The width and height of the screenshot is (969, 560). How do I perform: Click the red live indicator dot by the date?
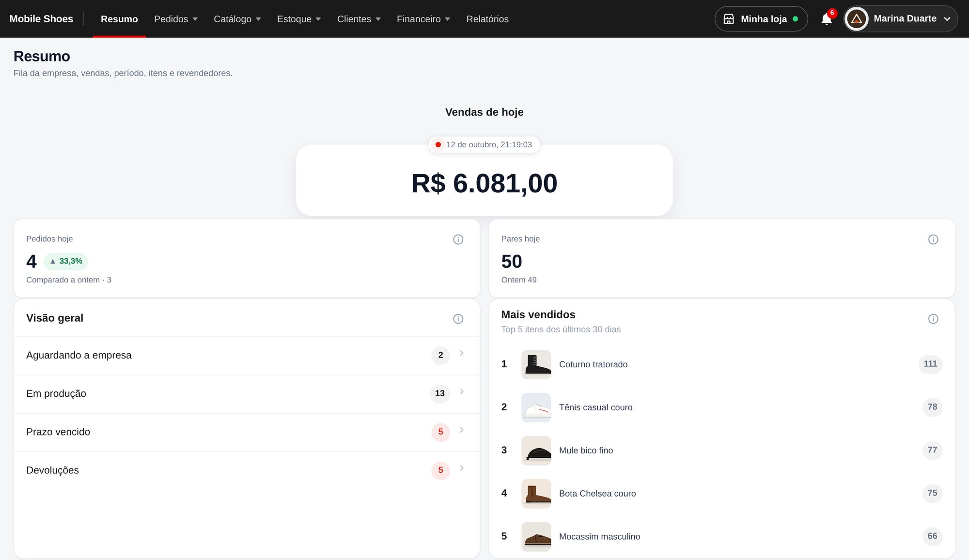pos(438,145)
